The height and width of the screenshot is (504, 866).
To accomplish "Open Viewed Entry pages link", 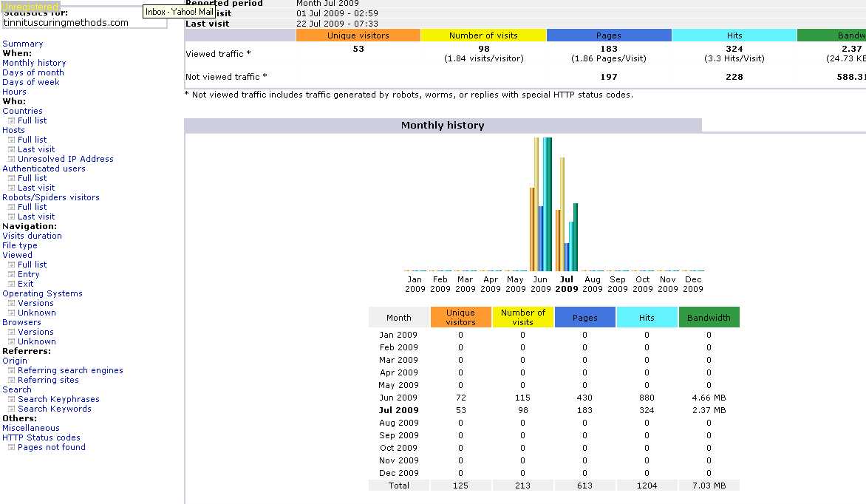I will pyautogui.click(x=28, y=275).
